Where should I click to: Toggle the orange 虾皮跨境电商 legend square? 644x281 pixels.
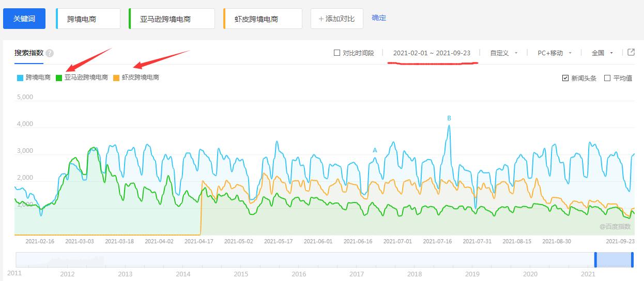click(116, 78)
